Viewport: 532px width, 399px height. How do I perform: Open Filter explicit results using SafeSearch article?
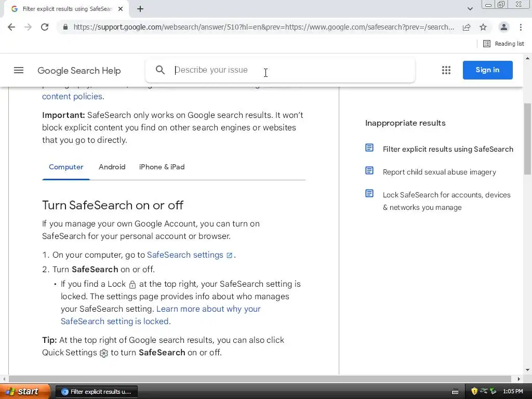[448, 149]
